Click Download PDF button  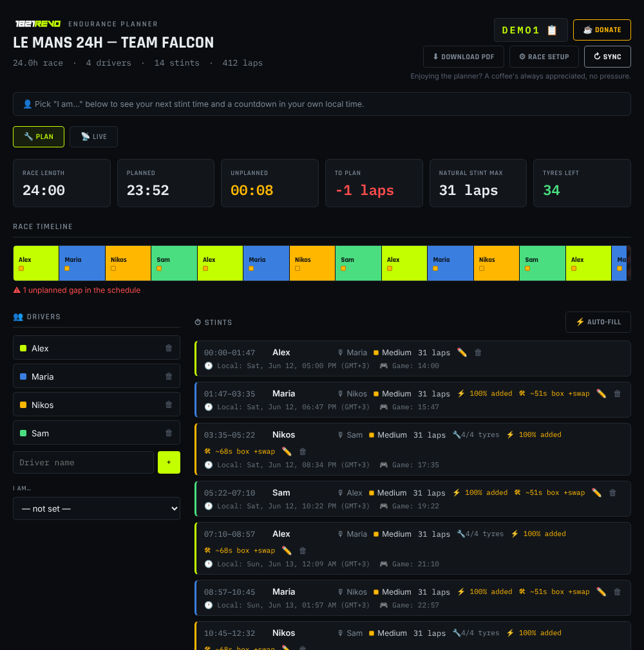pos(463,57)
